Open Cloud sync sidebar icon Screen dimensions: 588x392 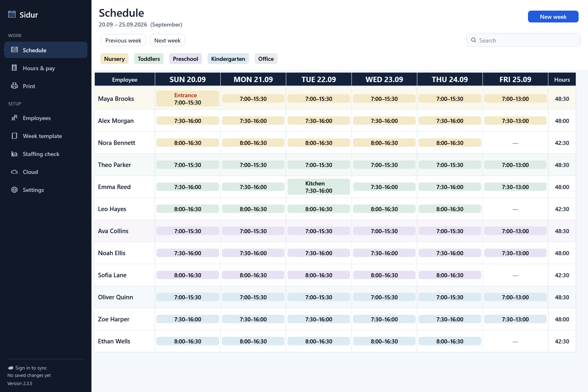(x=14, y=171)
